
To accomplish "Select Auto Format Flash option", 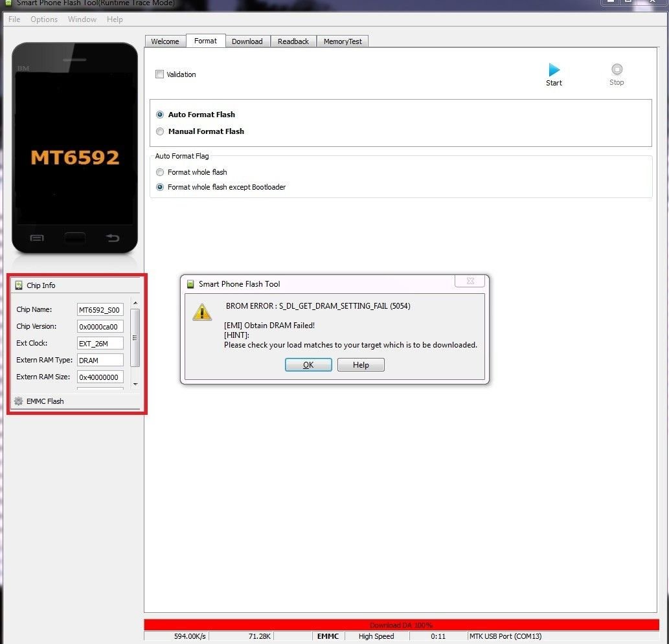I will click(160, 115).
